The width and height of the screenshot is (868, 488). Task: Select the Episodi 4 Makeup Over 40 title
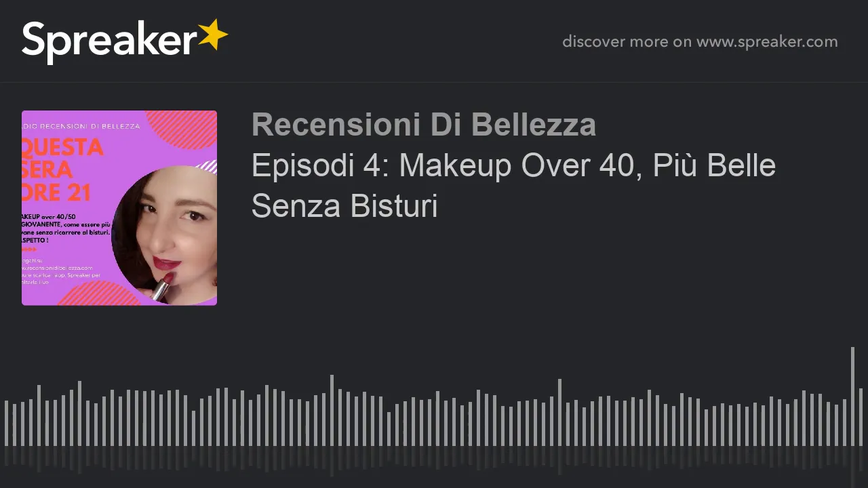click(513, 165)
